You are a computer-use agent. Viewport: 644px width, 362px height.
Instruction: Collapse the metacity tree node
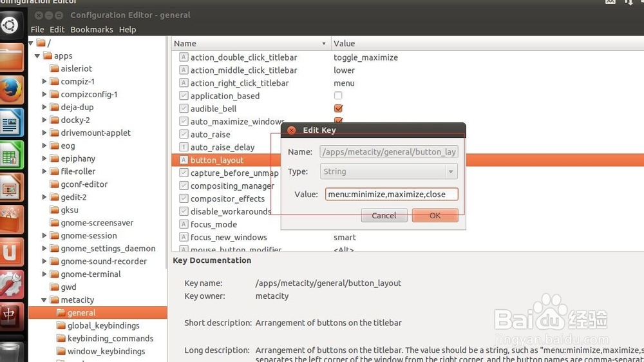pyautogui.click(x=44, y=300)
